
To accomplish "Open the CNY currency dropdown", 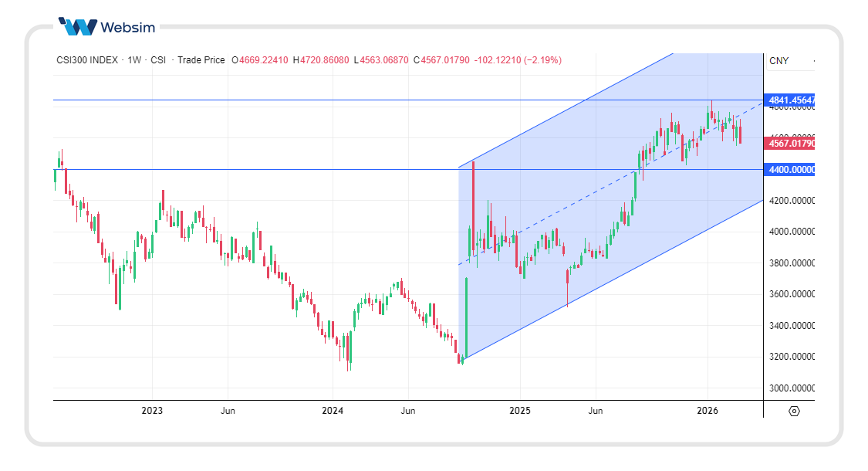I will tap(779, 60).
